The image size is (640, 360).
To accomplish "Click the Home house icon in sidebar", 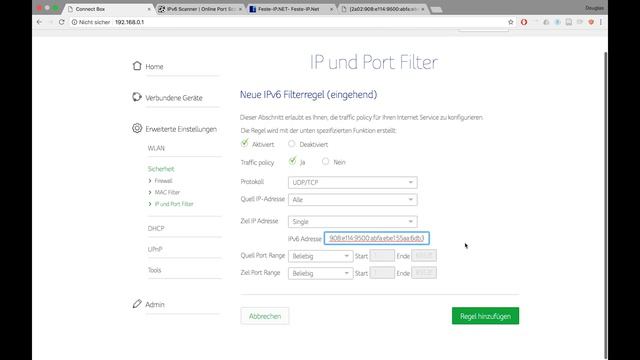I will click(137, 66).
